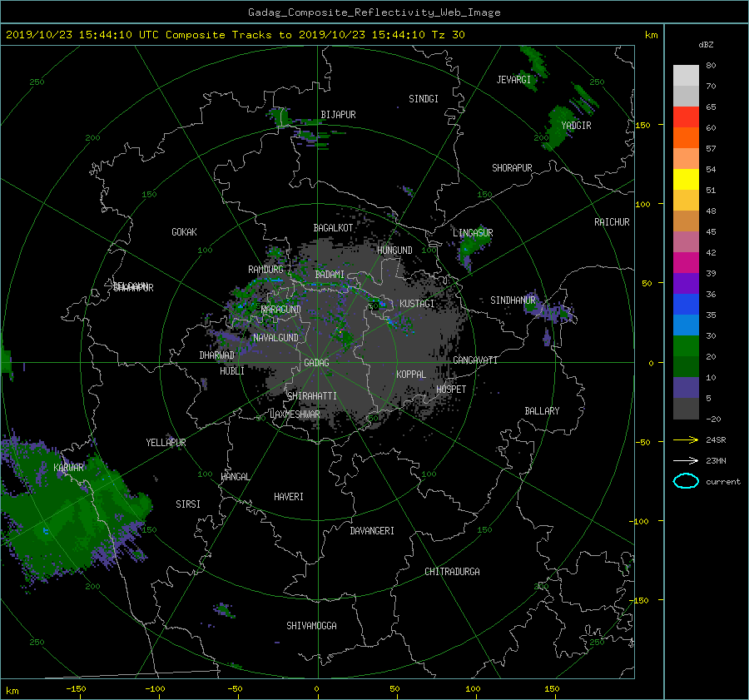Click the DAVANGERI city label
749x700 pixels.
pyautogui.click(x=372, y=531)
